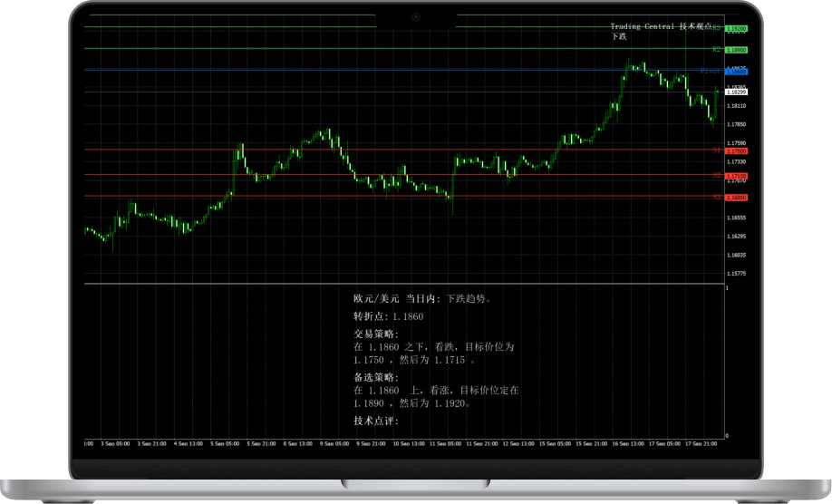Image resolution: width=832 pixels, height=504 pixels.
Task: Click the 1.16035 price scale value
Action: pos(736,255)
